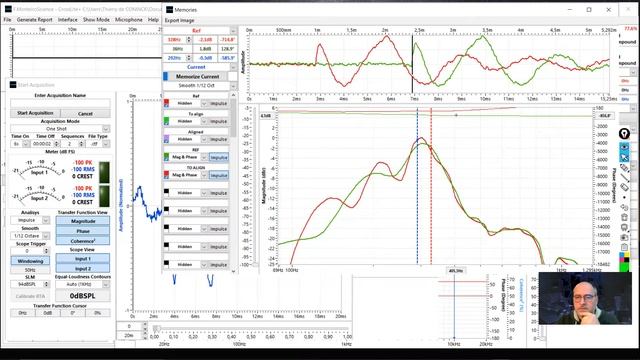Viewport: 640px width, 360px height.
Task: Open the File Type dropdown
Action: coord(99,144)
